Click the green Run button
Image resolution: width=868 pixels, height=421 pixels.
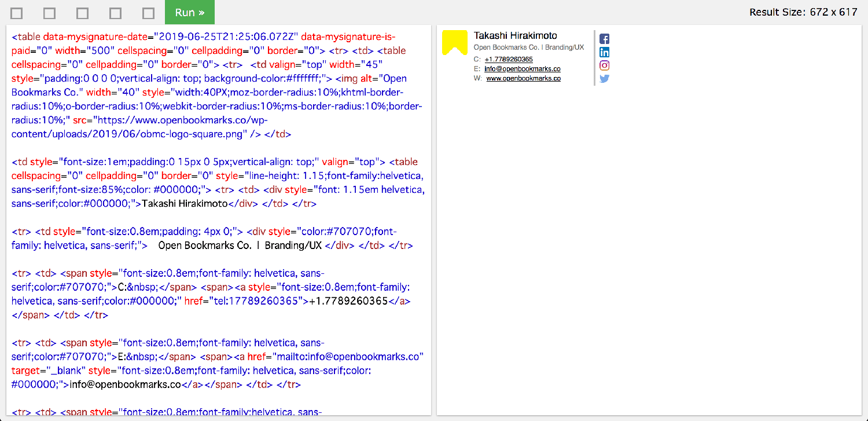coord(190,12)
